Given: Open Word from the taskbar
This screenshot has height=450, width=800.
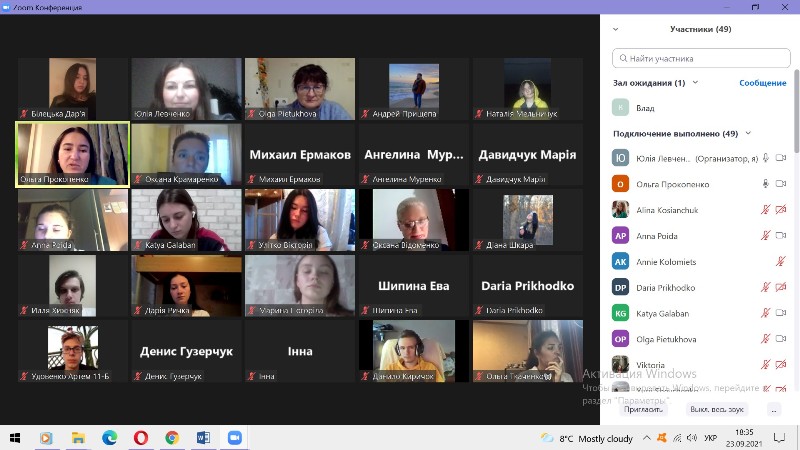Looking at the screenshot, I should pyautogui.click(x=203, y=438).
